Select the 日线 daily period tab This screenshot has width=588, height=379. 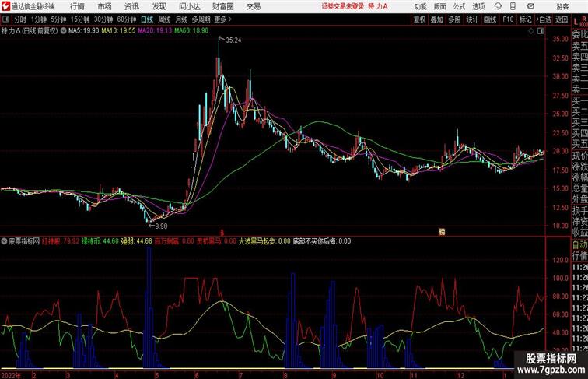147,19
